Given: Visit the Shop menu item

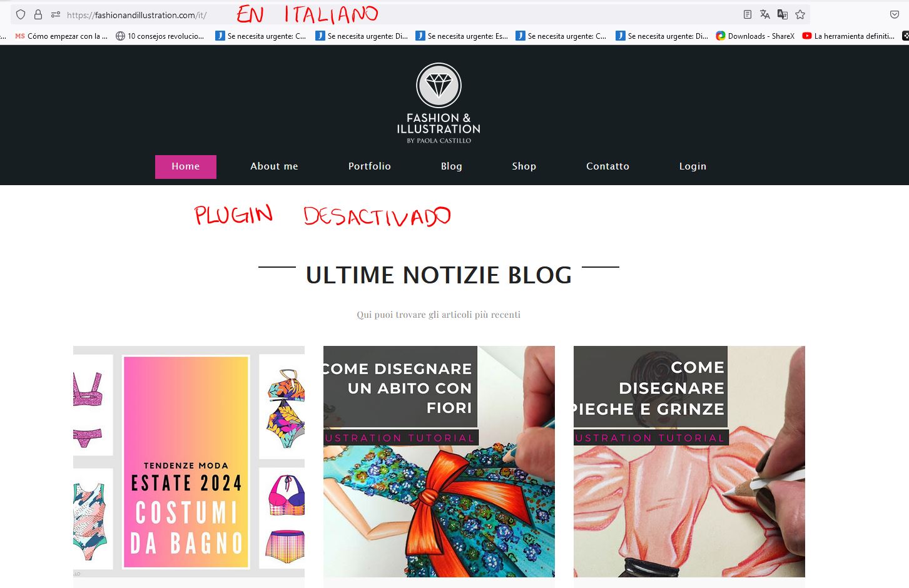Looking at the screenshot, I should click(524, 166).
